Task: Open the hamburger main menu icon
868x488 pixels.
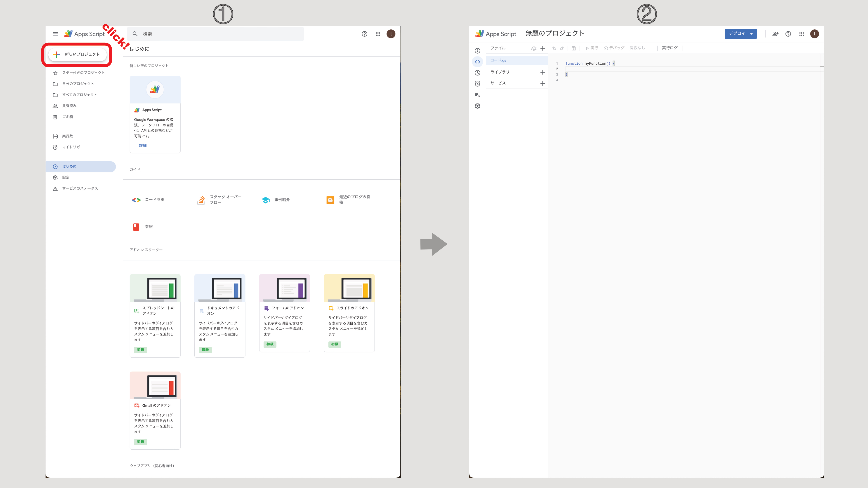Action: pos(56,34)
